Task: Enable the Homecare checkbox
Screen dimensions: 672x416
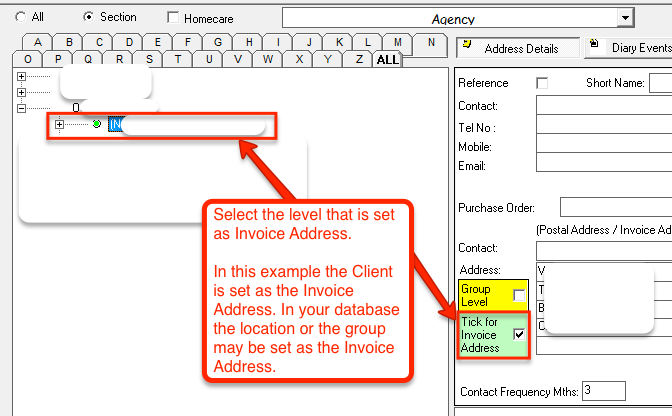Action: pos(174,17)
